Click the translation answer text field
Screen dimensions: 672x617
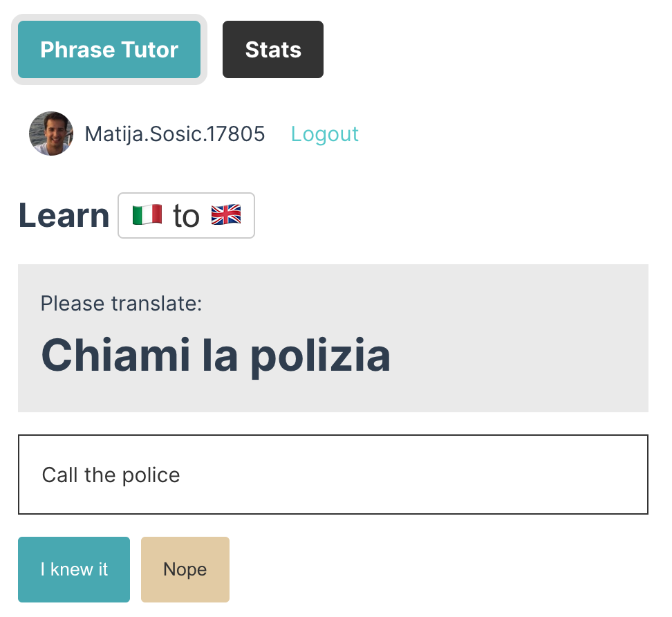point(333,475)
